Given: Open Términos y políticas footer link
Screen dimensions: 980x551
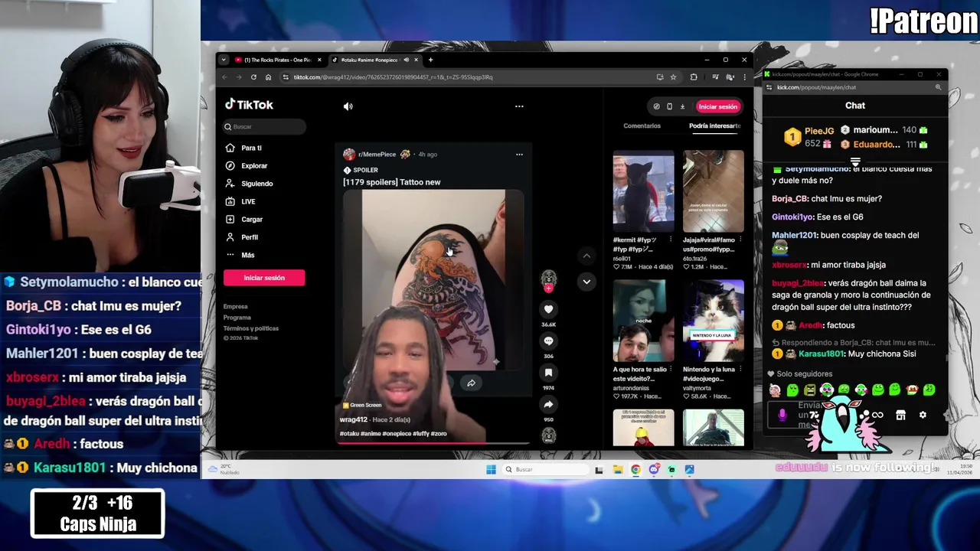Looking at the screenshot, I should click(251, 328).
